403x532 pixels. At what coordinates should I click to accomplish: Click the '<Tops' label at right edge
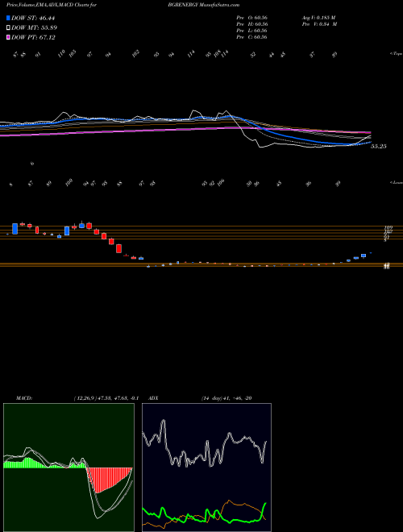click(396, 54)
